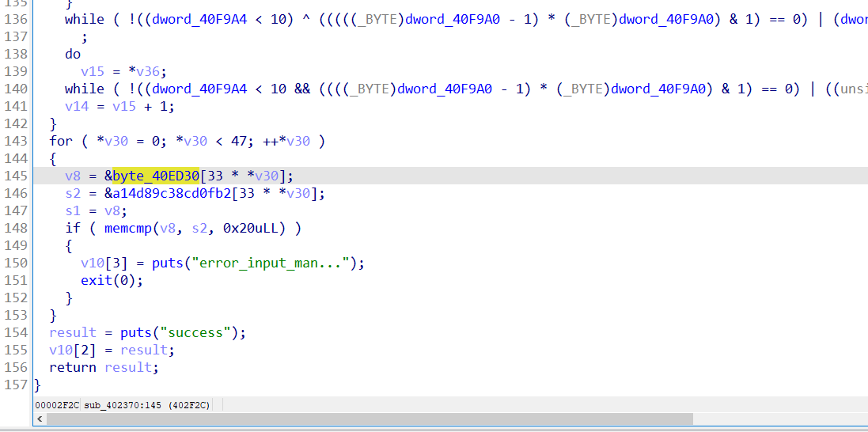
Task: Click the exit function call
Action: pyautogui.click(x=96, y=280)
